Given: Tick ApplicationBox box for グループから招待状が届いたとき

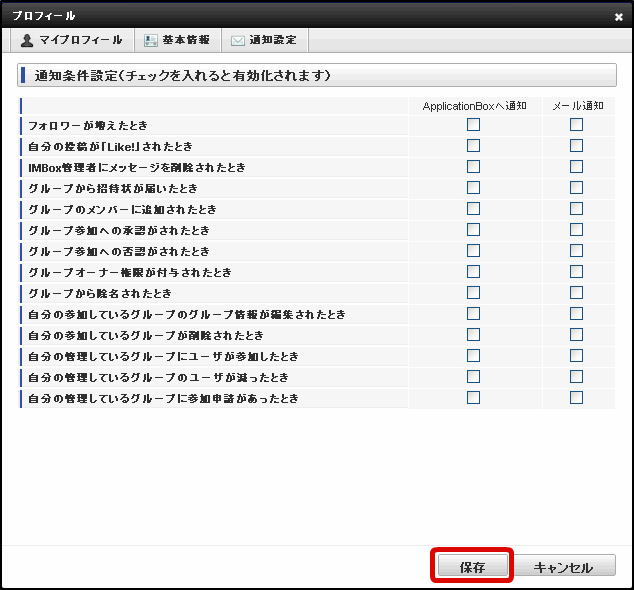Looking at the screenshot, I should pos(473,188).
